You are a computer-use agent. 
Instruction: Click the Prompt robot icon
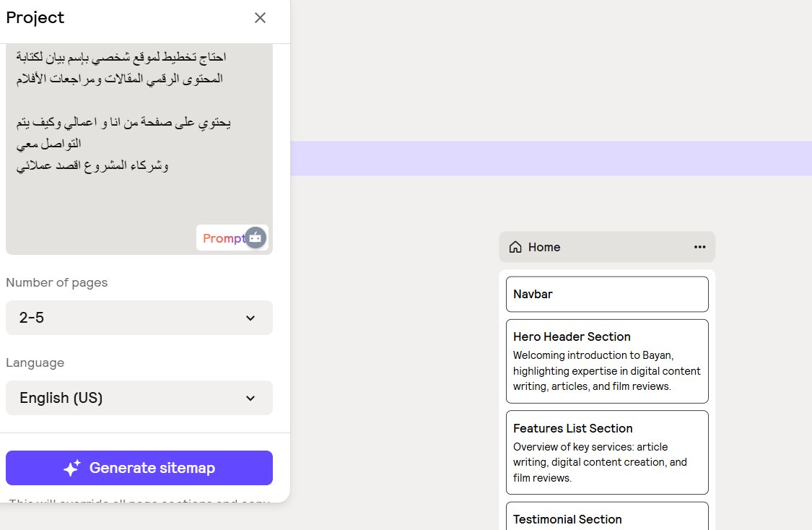coord(256,238)
